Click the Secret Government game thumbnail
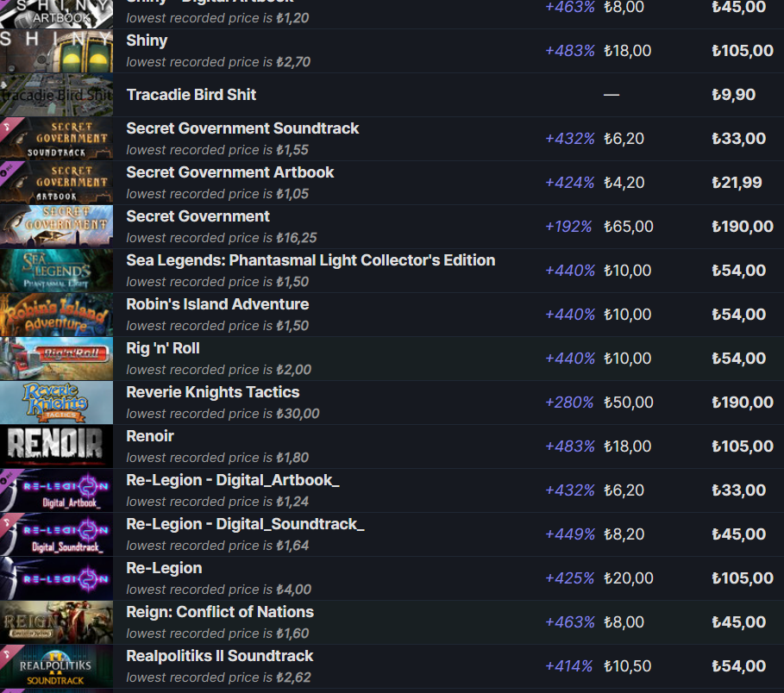Image resolution: width=784 pixels, height=693 pixels. [57, 227]
